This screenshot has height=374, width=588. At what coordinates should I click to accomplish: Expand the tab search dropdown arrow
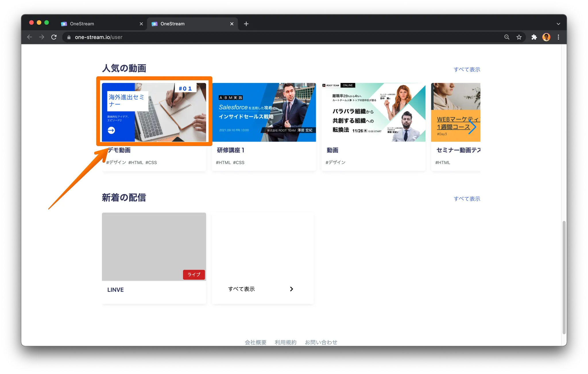click(x=558, y=24)
